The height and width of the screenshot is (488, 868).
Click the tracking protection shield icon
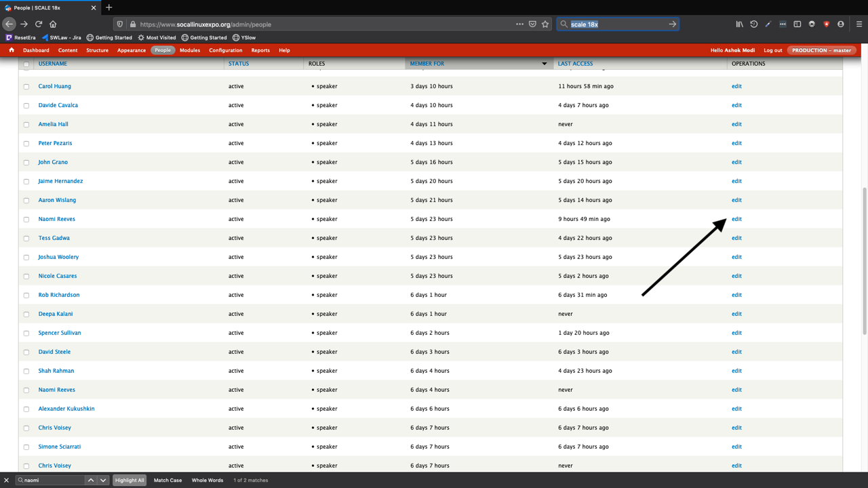point(120,24)
